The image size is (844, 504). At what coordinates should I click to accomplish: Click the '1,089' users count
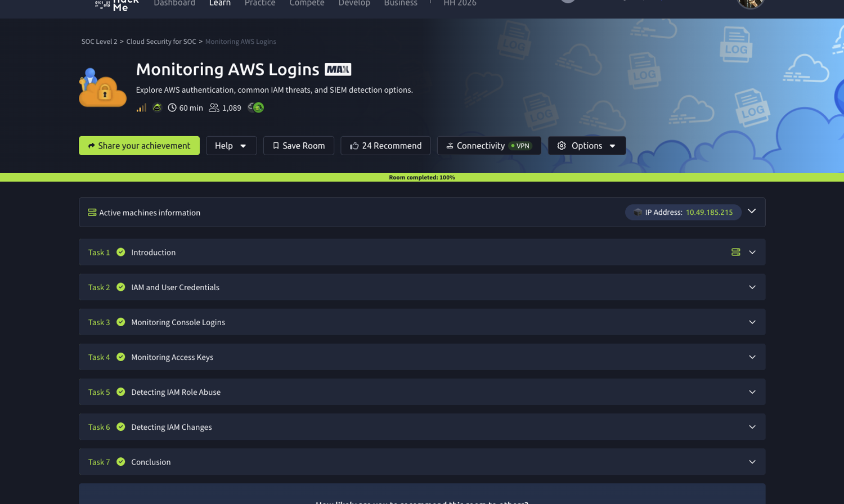pos(231,108)
